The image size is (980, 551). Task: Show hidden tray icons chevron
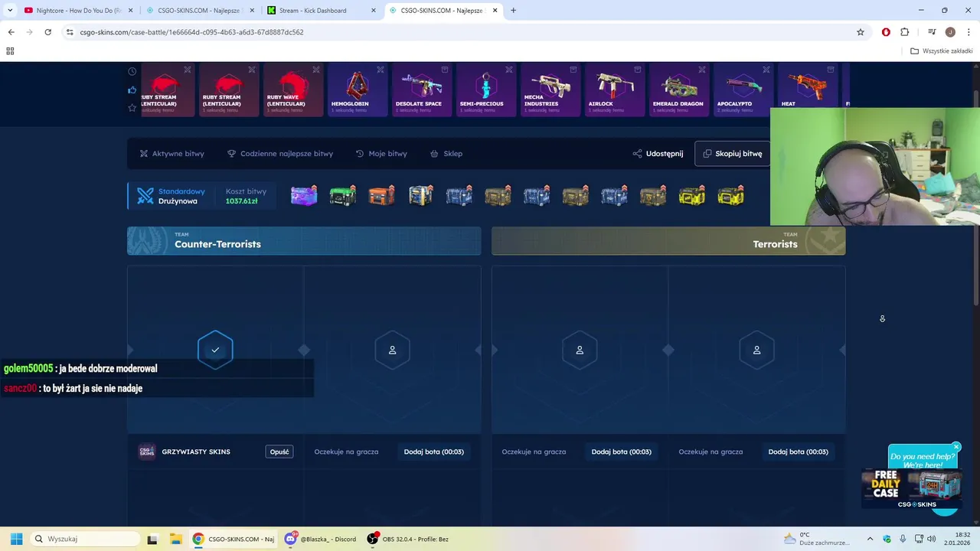[870, 539]
